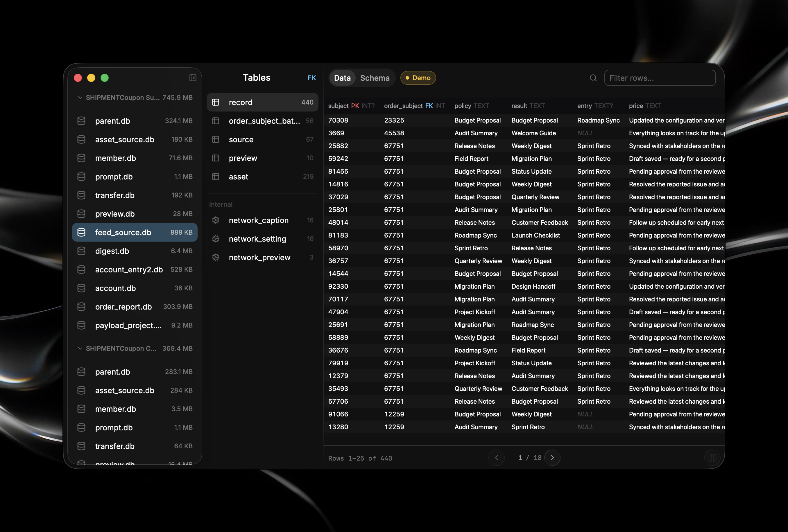Collapse the sidebar panel icon
Screen dimensions: 788x532
tap(193, 78)
